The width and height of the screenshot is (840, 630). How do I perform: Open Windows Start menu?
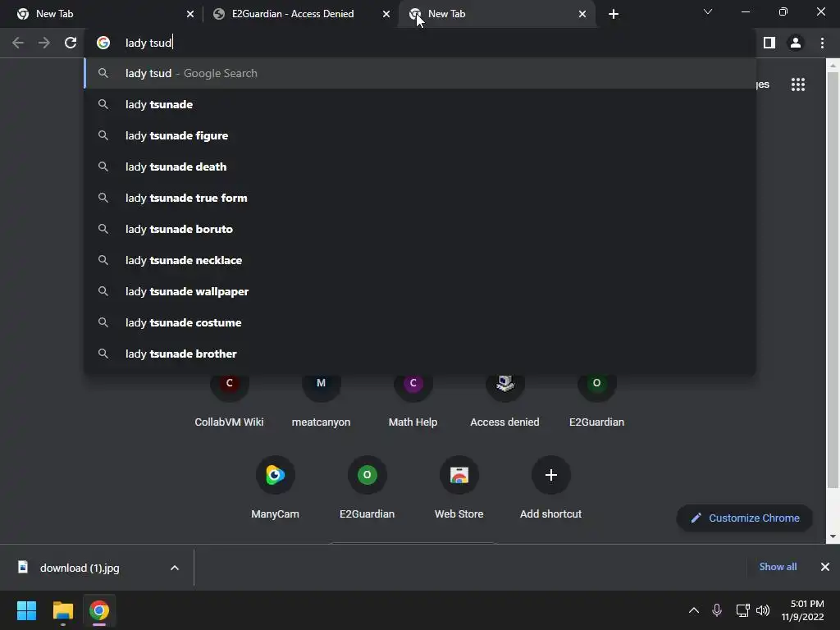pyautogui.click(x=26, y=610)
